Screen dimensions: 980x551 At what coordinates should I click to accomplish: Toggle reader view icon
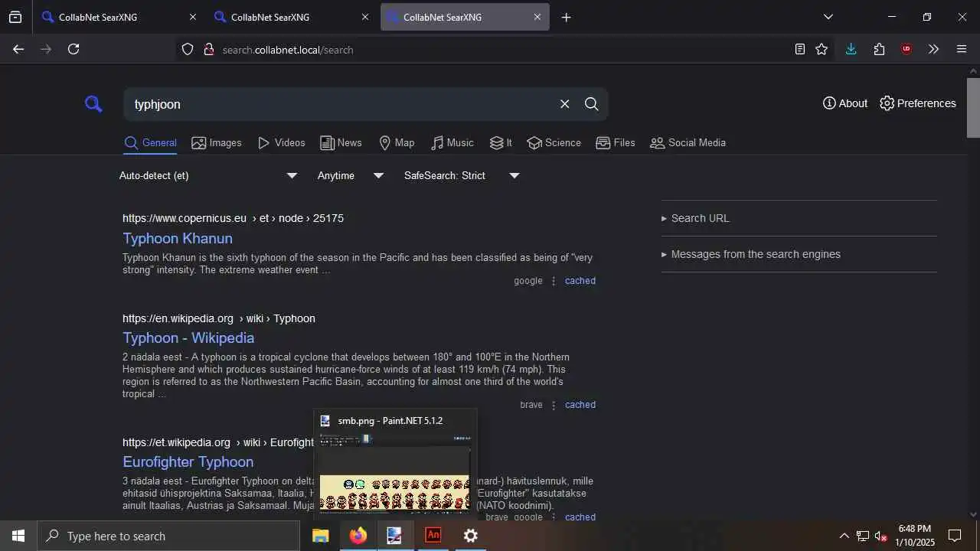coord(799,49)
